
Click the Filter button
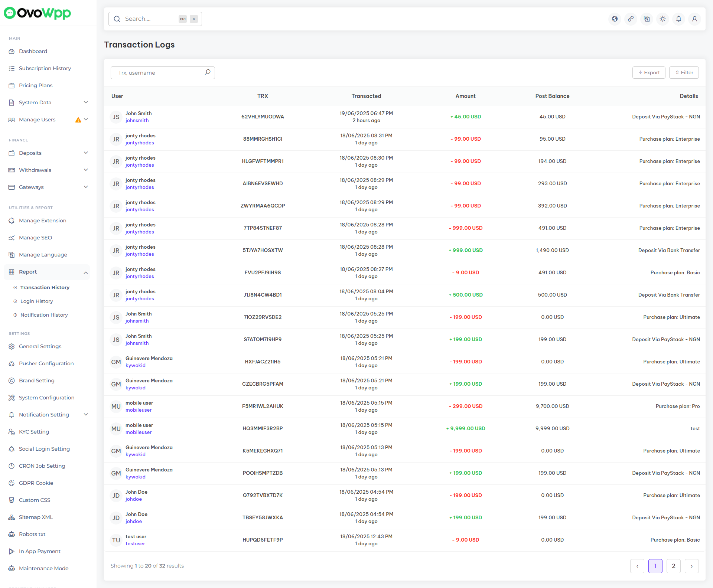pos(684,73)
